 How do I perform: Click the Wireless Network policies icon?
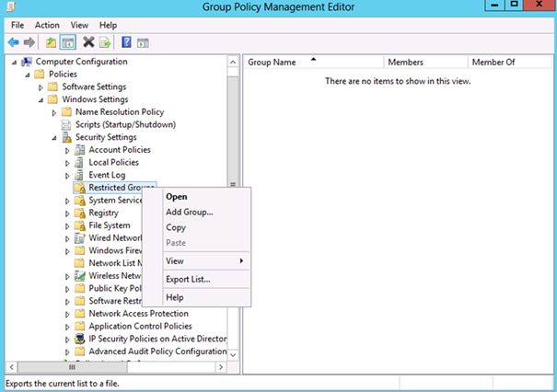80,276
